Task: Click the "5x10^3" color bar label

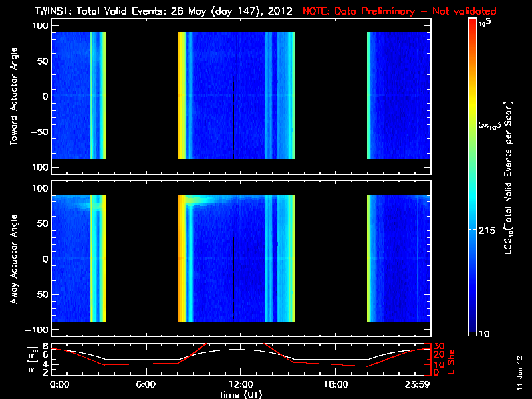Action: point(490,125)
